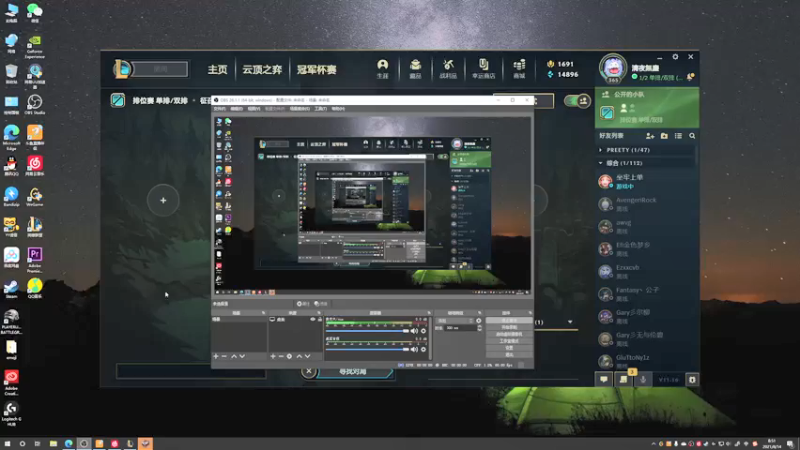
Task: Click OBS Exit (退出) button
Action: point(509,354)
